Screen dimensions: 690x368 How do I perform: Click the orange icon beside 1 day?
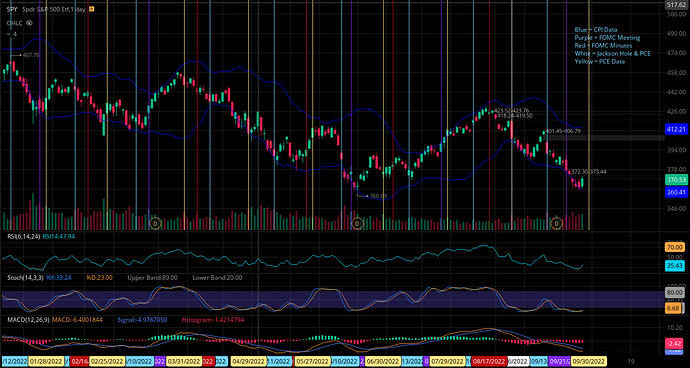click(x=92, y=9)
